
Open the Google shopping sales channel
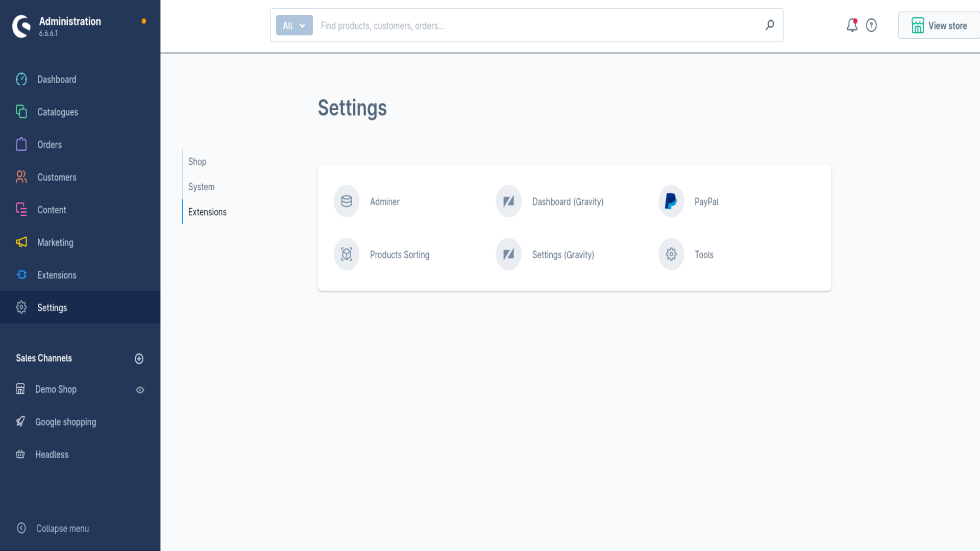pos(65,422)
